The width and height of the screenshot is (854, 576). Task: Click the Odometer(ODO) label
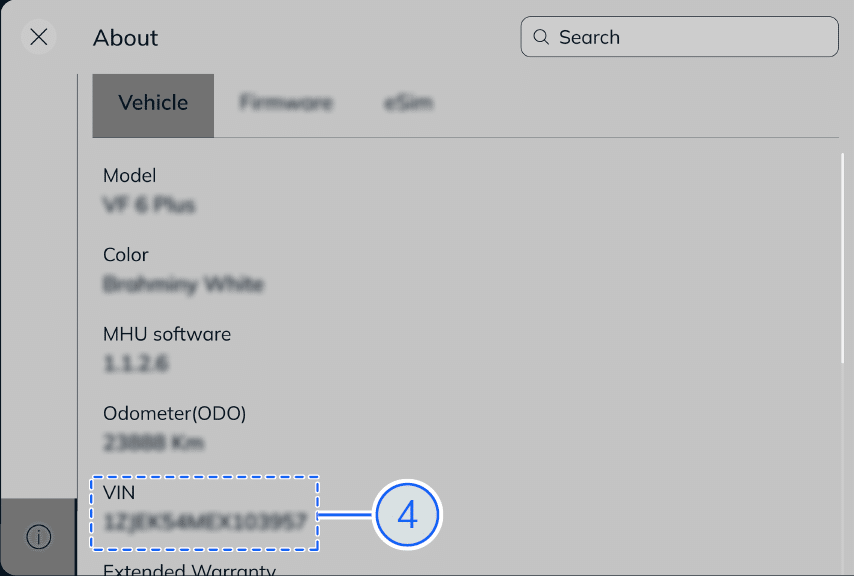pos(175,413)
